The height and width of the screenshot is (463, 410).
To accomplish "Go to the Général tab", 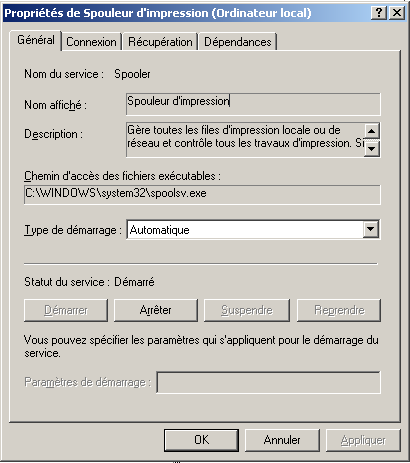I will 36,40.
